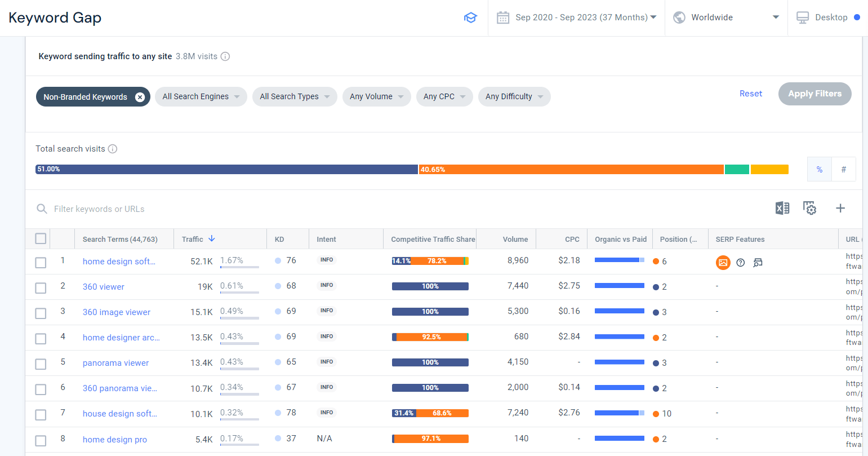Check the box for 360 viewer row
The height and width of the screenshot is (456, 868).
coord(41,288)
